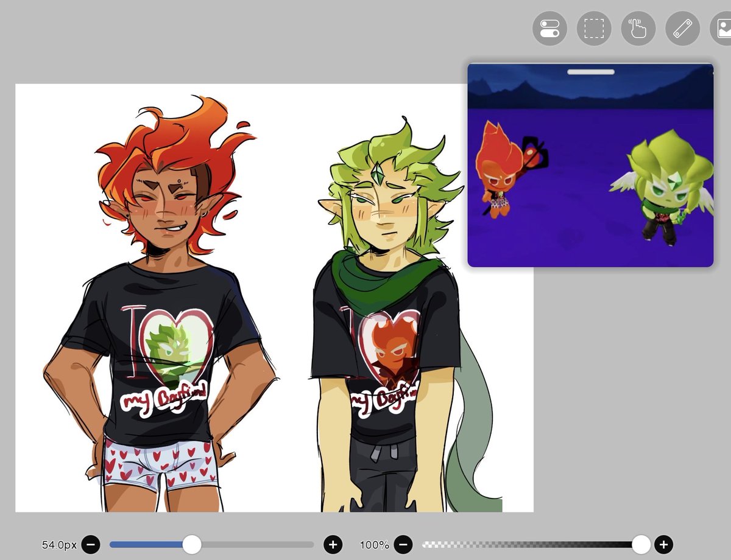Increase opacity with plus button

click(664, 544)
